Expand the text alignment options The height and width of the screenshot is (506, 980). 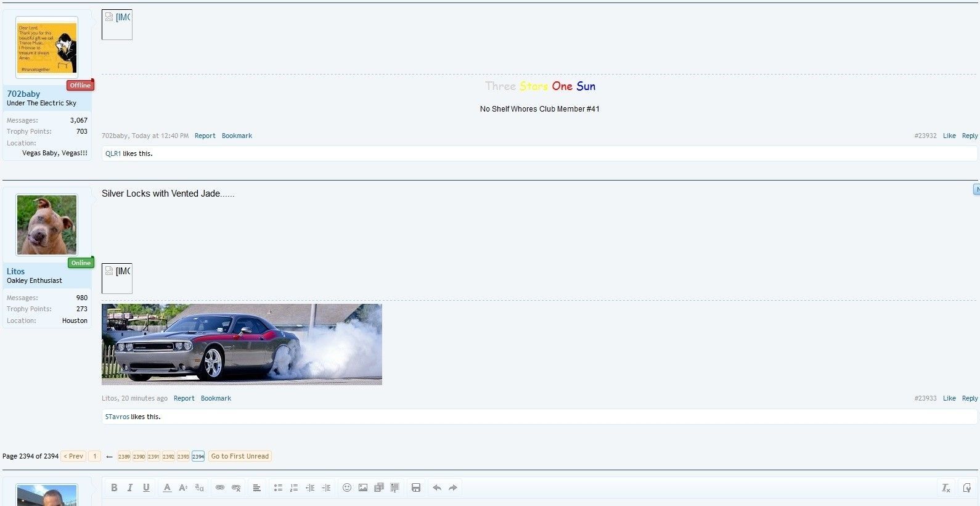coord(257,488)
